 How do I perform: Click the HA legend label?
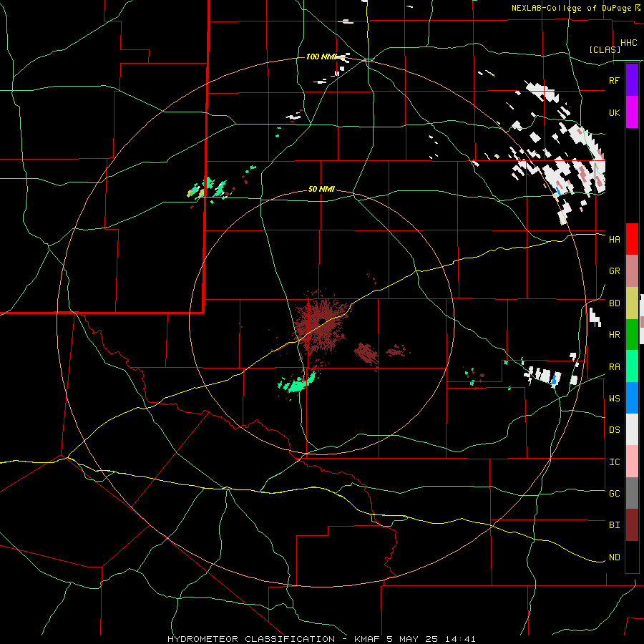pos(614,240)
